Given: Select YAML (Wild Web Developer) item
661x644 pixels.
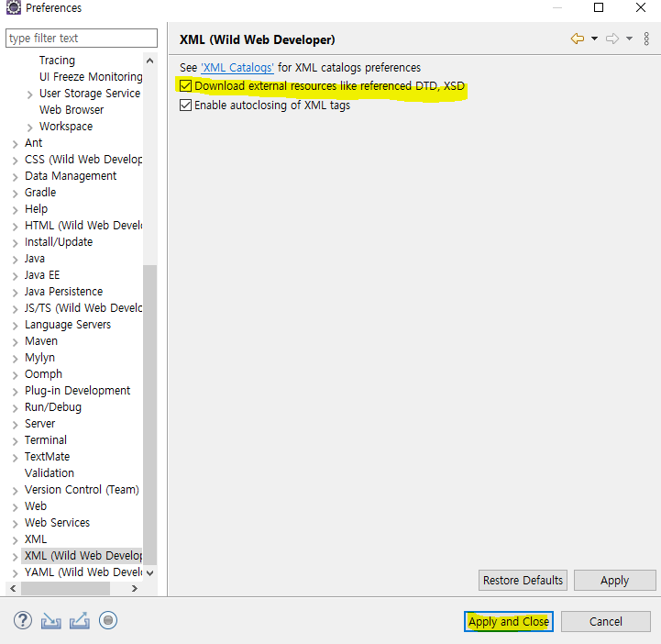Looking at the screenshot, I should point(83,572).
